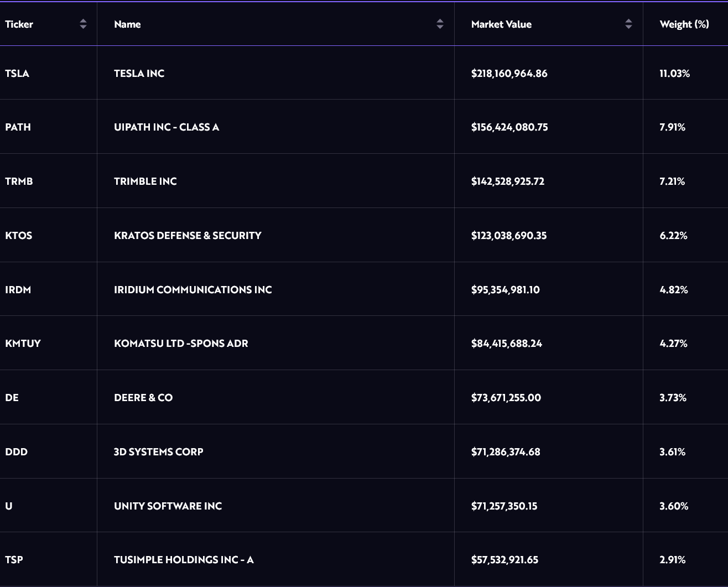The height and width of the screenshot is (587, 728).
Task: Click the 6.22% weight value
Action: (674, 236)
